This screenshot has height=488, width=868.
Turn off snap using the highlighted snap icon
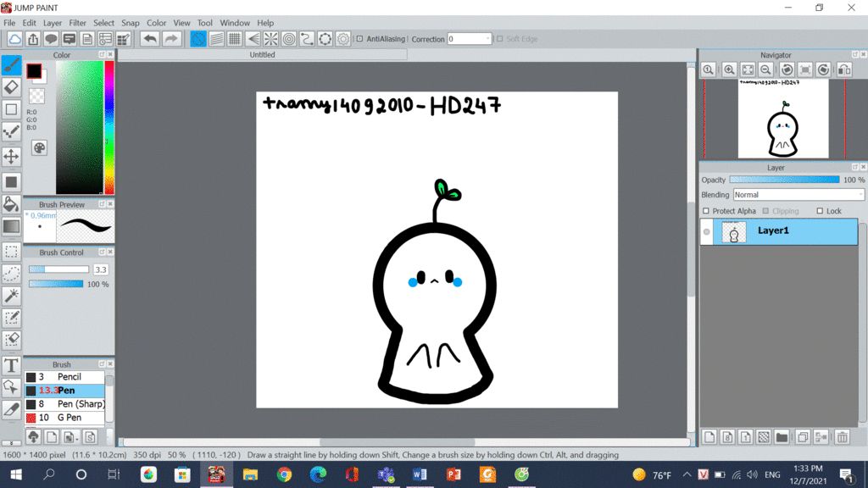pos(198,39)
